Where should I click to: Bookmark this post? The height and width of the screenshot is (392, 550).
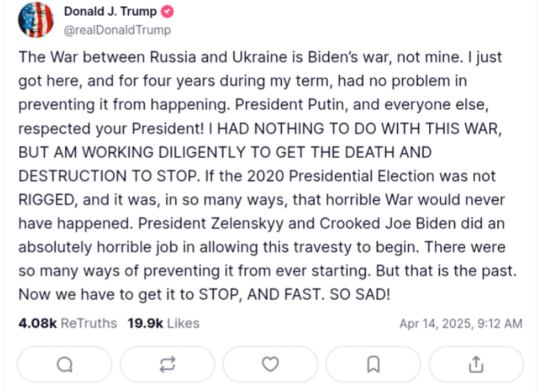tap(373, 365)
